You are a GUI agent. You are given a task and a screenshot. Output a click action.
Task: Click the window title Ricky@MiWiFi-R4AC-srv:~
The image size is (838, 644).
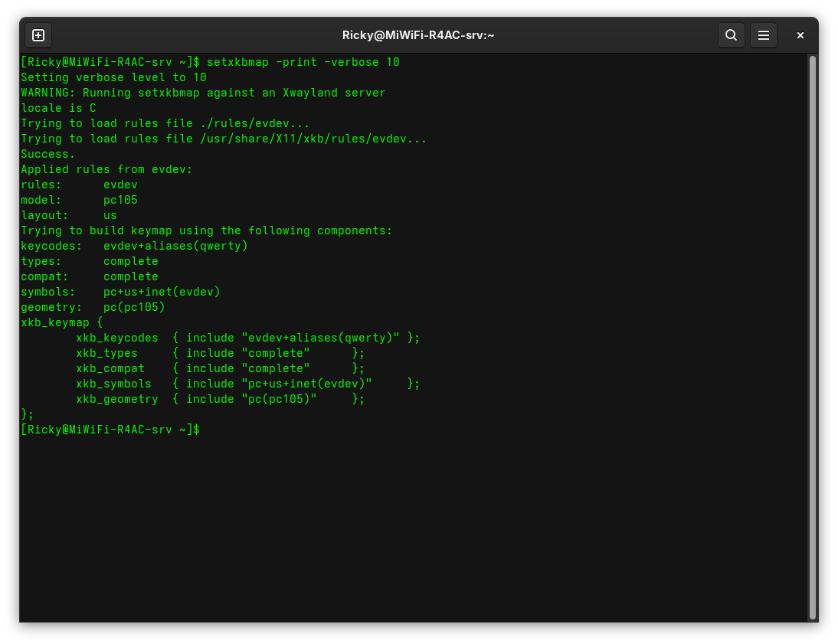click(x=418, y=35)
